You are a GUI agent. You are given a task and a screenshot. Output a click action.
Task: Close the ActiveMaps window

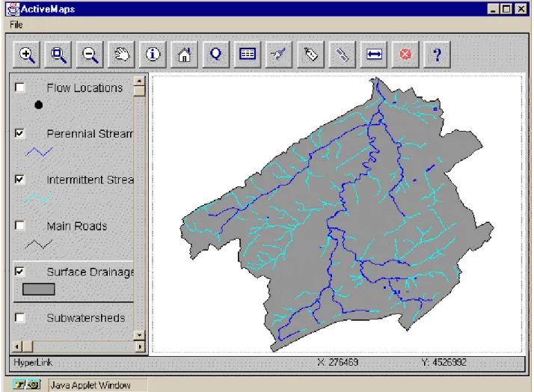click(521, 9)
